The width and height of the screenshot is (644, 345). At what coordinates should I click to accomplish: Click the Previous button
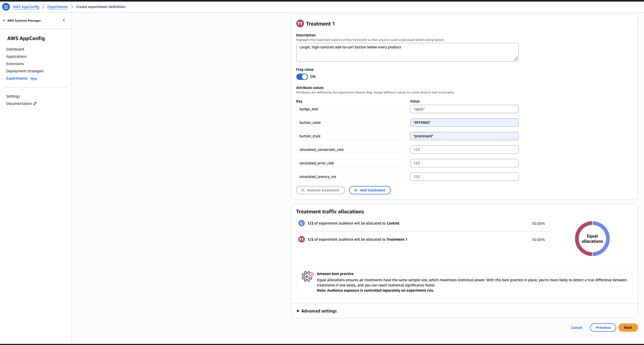(x=603, y=328)
